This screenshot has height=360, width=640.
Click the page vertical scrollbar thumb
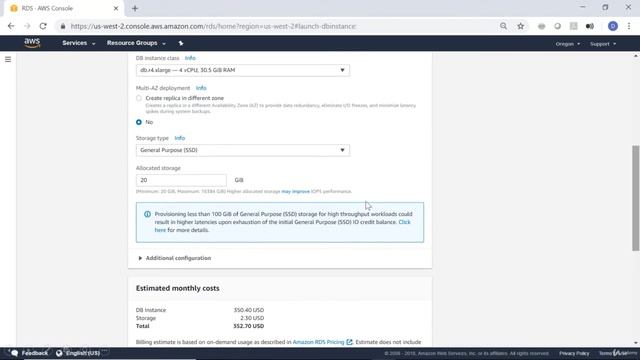click(x=636, y=198)
